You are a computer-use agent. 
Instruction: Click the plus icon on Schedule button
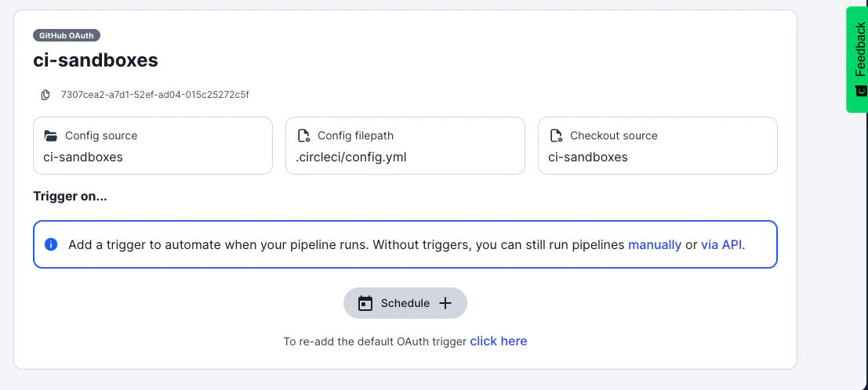(445, 303)
